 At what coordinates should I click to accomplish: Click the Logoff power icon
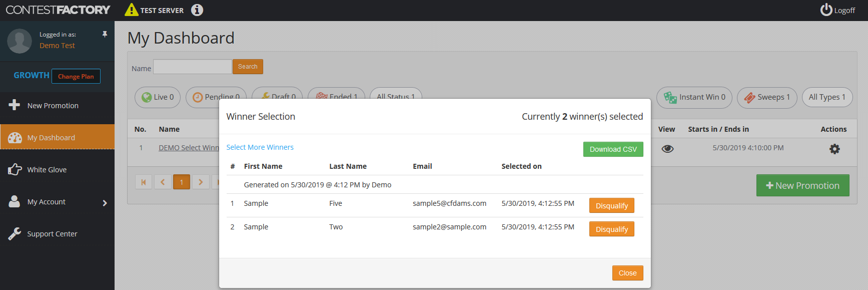[826, 10]
